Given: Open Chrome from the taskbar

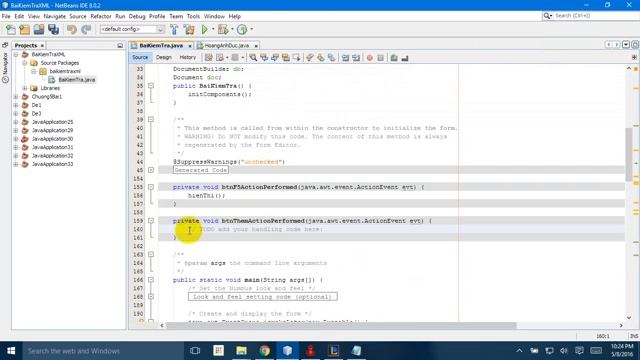Looking at the screenshot, I should 264,351.
